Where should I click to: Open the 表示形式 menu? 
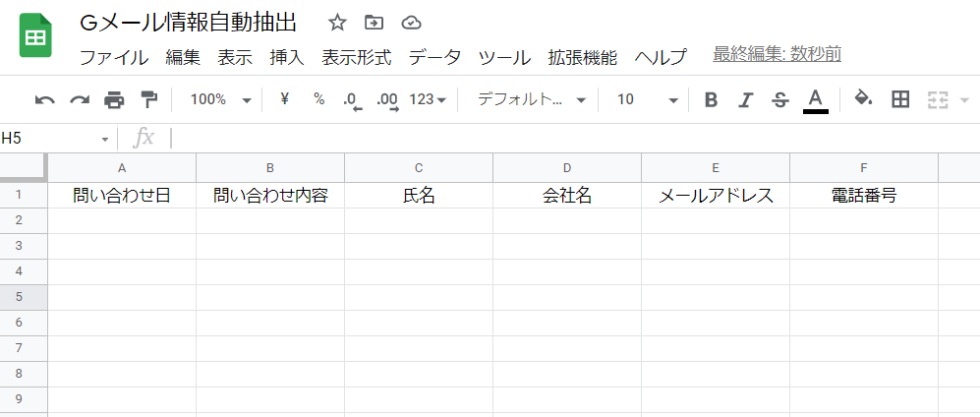[x=356, y=57]
